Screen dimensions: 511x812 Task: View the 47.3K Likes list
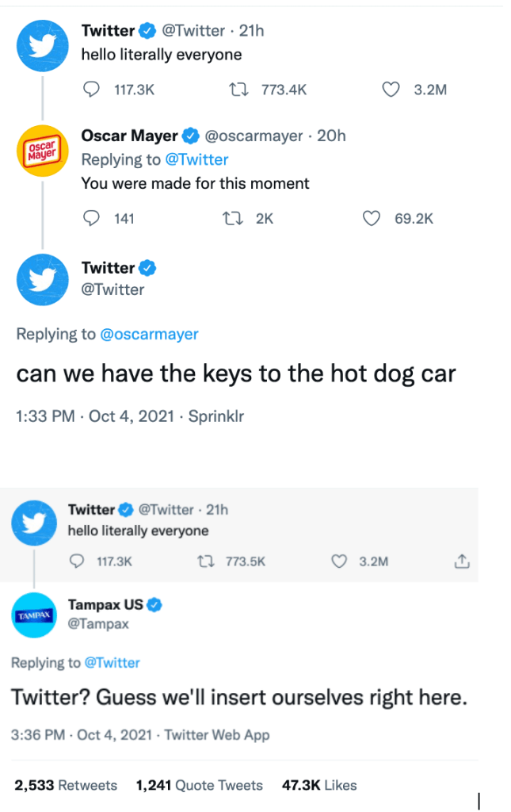[x=319, y=785]
